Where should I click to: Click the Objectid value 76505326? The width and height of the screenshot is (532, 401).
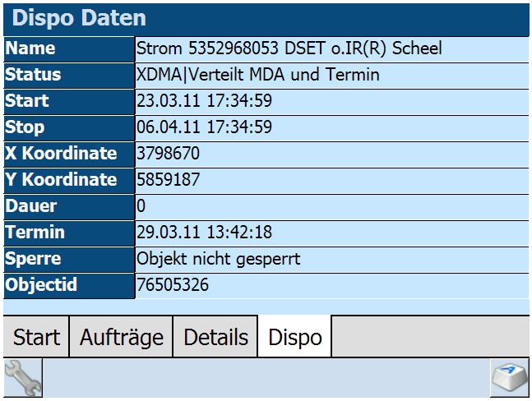click(173, 285)
